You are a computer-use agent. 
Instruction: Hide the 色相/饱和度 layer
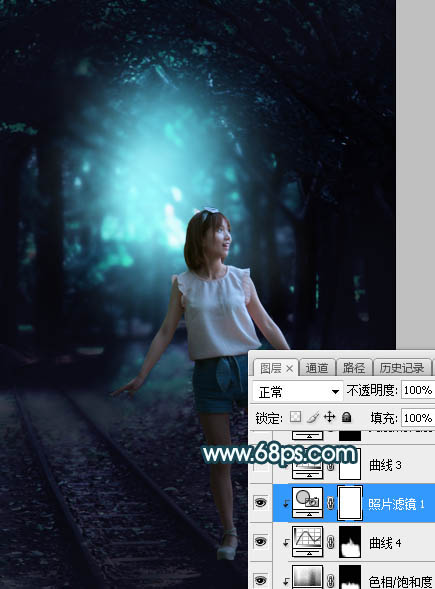(261, 580)
